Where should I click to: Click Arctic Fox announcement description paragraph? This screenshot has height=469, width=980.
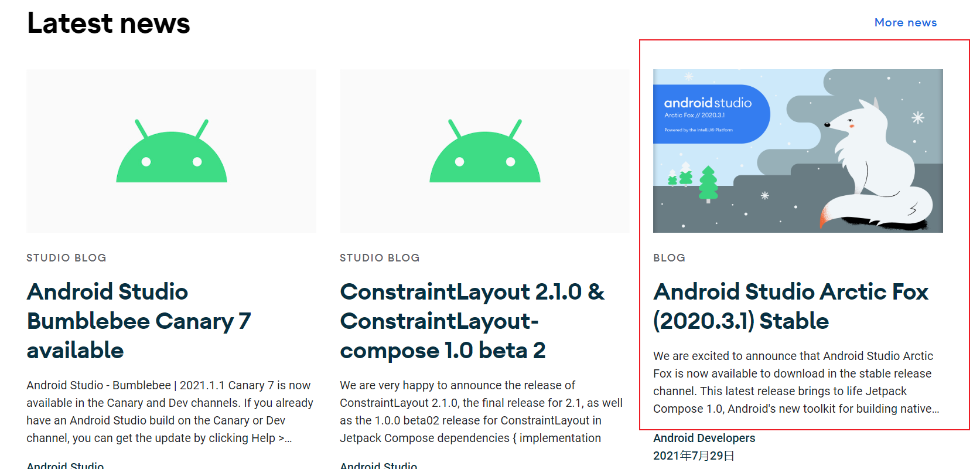[796, 382]
